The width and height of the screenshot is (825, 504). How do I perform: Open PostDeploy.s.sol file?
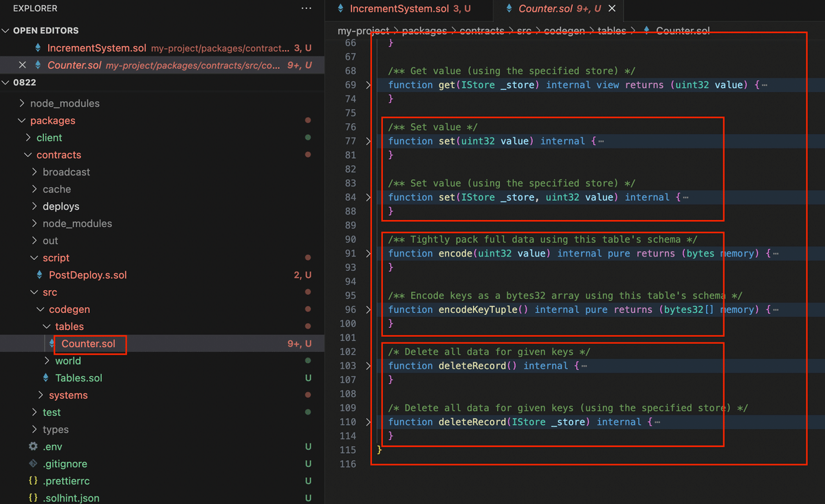point(88,275)
